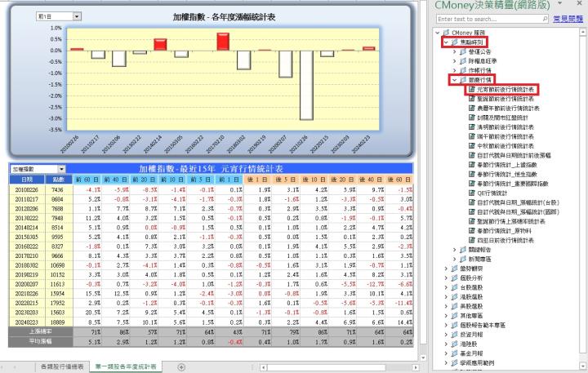Expand the 基金月報 tree node
This screenshot has width=588, height=373.
[446, 353]
